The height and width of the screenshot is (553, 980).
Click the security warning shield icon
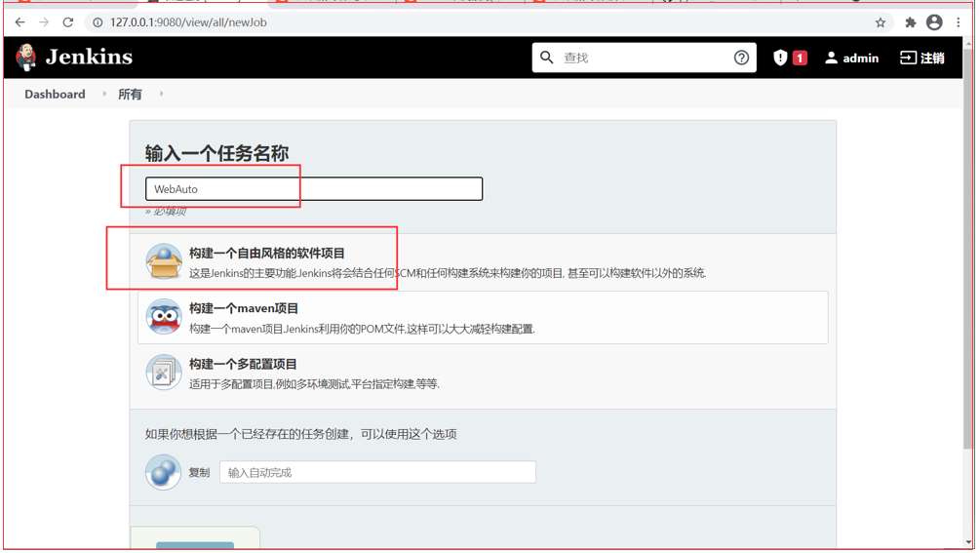pyautogui.click(x=780, y=58)
